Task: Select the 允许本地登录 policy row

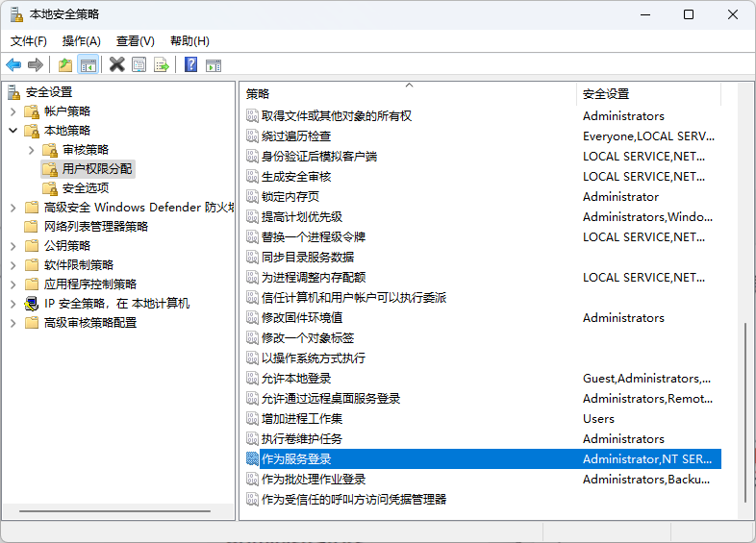Action: click(x=296, y=379)
